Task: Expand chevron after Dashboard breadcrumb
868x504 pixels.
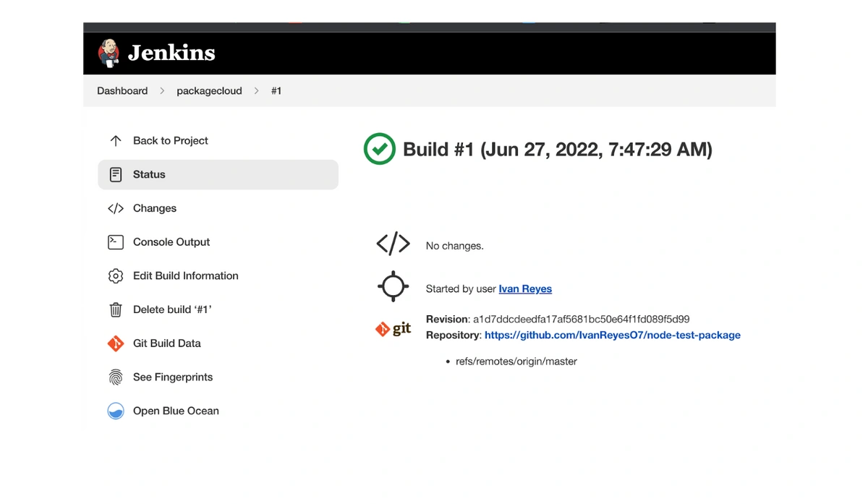Action: 162,90
